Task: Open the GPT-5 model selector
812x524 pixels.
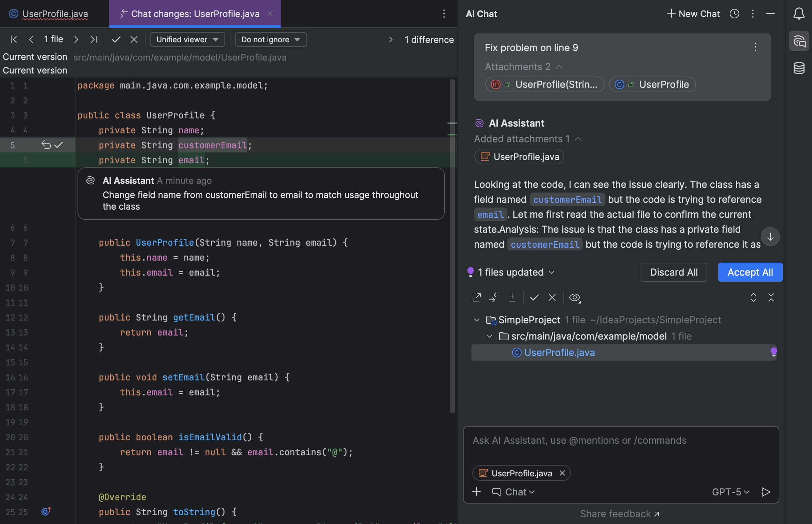Action: click(x=730, y=492)
